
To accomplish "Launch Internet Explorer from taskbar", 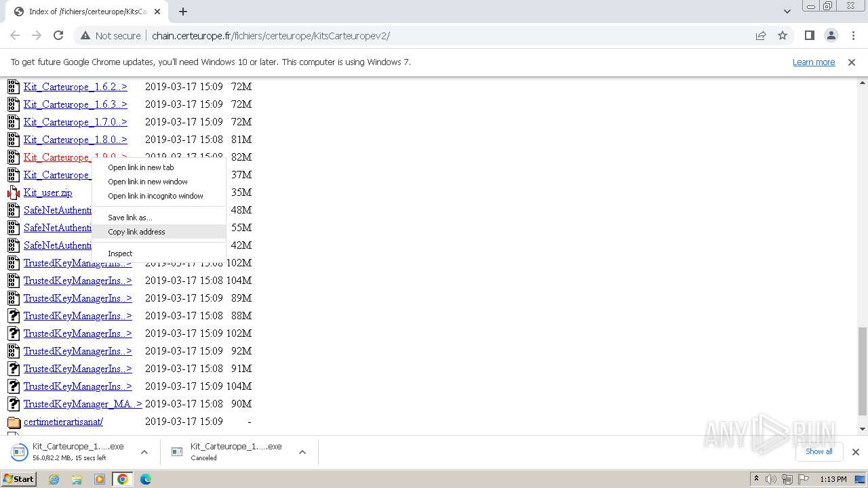I will pyautogui.click(x=54, y=479).
